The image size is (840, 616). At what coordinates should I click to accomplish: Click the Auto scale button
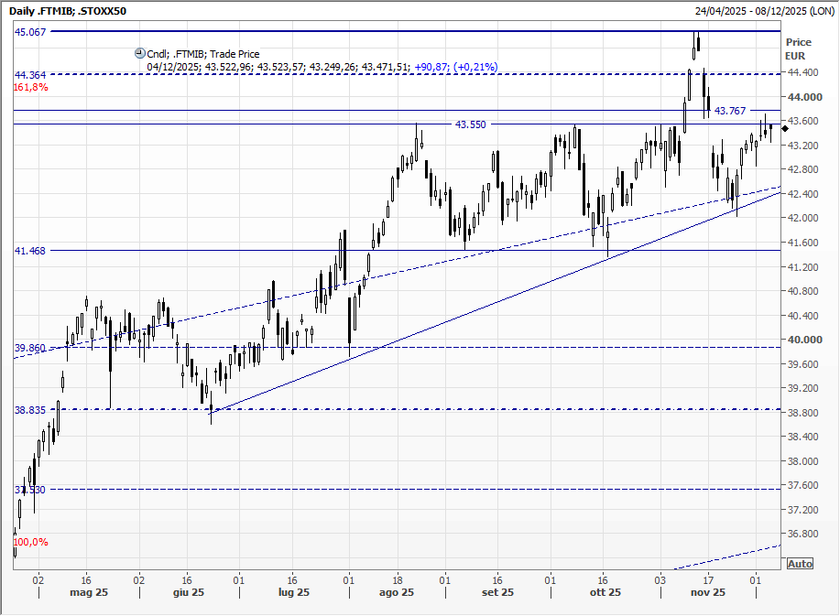coord(799,564)
